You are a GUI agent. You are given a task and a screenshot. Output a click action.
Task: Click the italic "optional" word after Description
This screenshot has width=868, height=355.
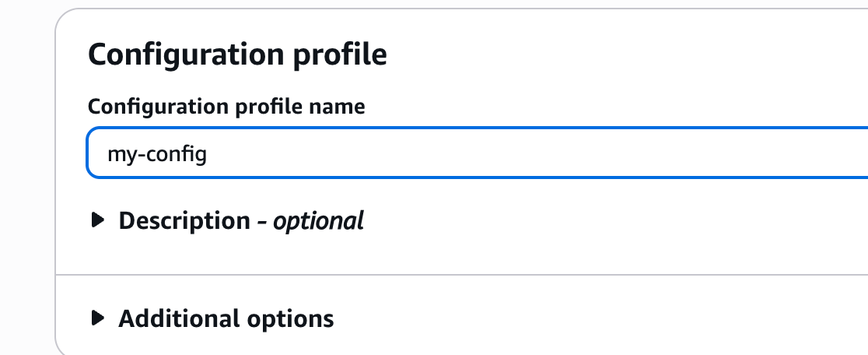click(318, 221)
